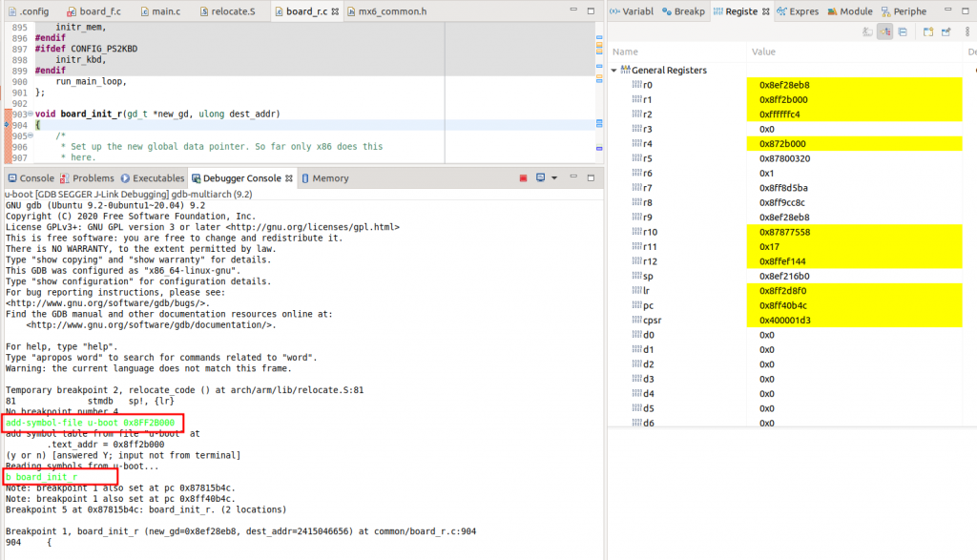Viewport: 977px width, 560px height.
Task: Click the Name column header in Registers
Action: click(626, 52)
